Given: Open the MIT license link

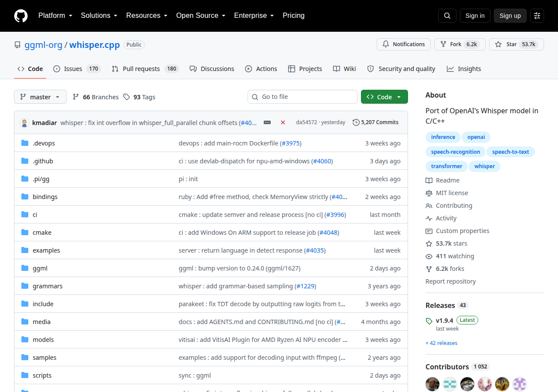Looking at the screenshot, I should click(x=452, y=193).
